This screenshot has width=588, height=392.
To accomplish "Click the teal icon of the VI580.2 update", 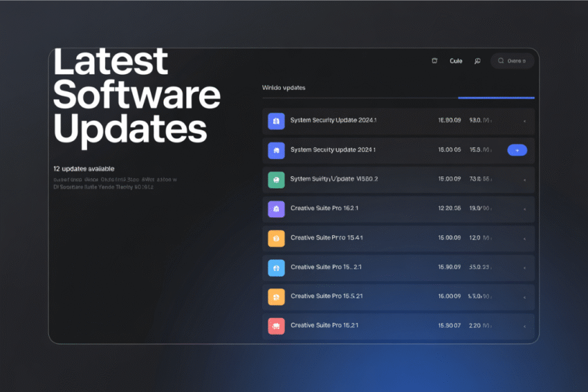I will pos(276,180).
